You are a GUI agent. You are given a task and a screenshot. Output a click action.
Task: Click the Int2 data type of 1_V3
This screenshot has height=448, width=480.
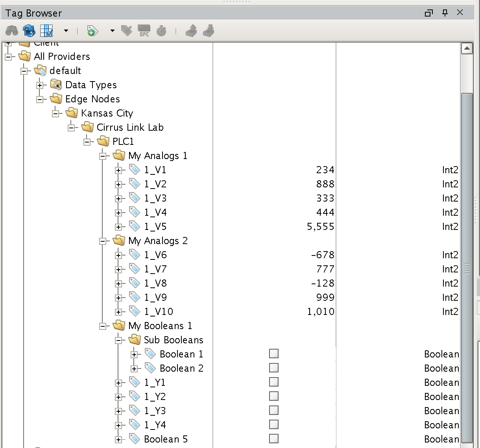[x=450, y=198]
